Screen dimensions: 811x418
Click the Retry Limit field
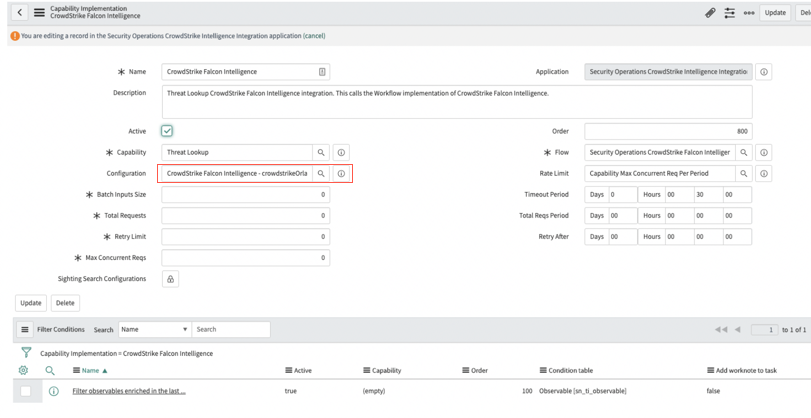pos(245,236)
